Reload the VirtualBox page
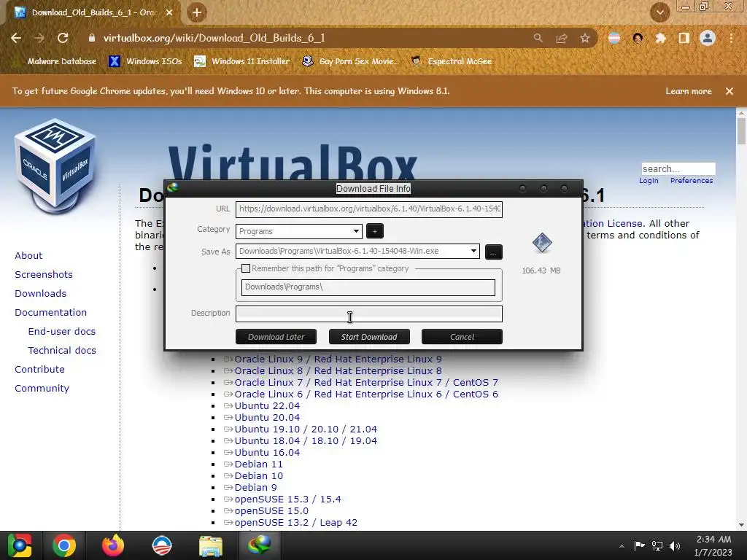This screenshot has width=747, height=560. click(63, 38)
